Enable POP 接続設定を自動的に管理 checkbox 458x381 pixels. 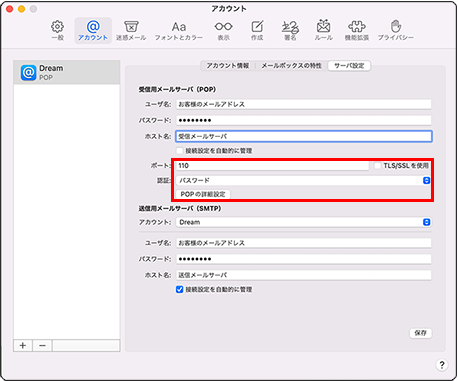(180, 151)
